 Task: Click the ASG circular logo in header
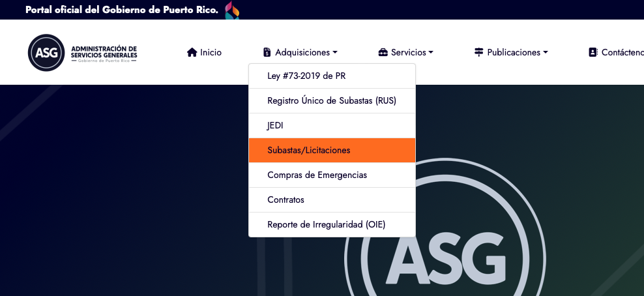(46, 53)
